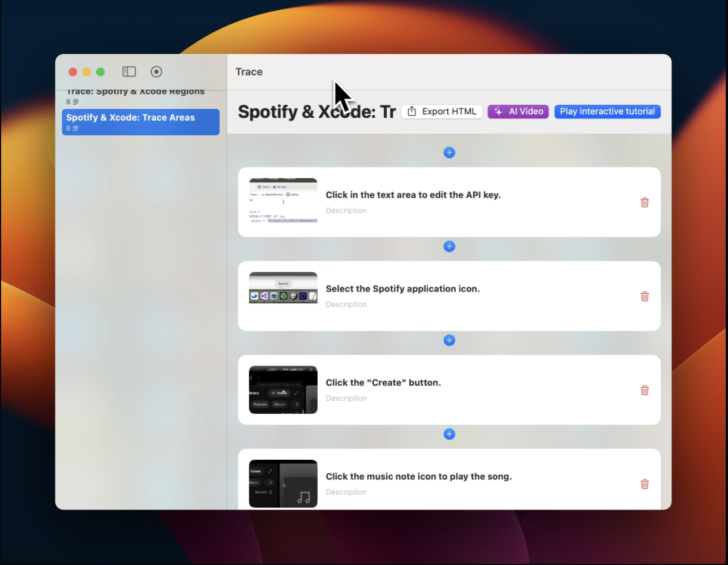Edit title "Select the Spotify application icon."
728x565 pixels.
[402, 289]
